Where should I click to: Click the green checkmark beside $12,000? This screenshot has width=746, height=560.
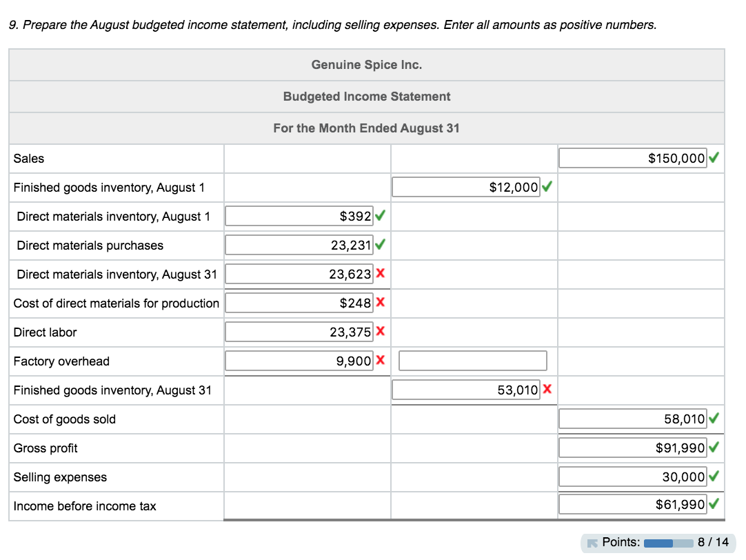(x=547, y=186)
